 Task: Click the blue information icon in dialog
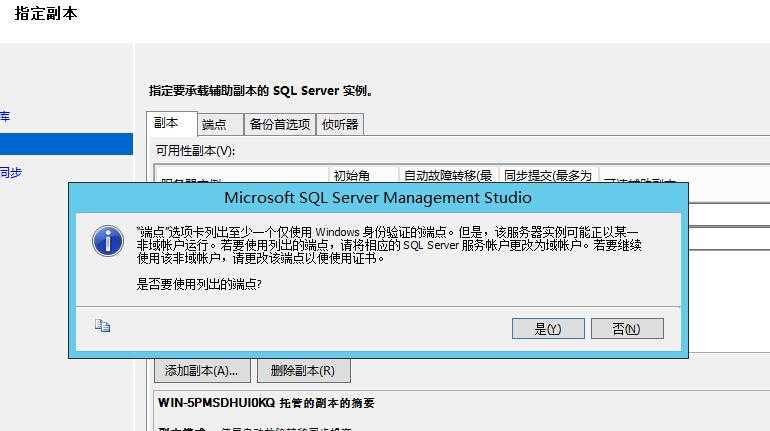click(108, 241)
